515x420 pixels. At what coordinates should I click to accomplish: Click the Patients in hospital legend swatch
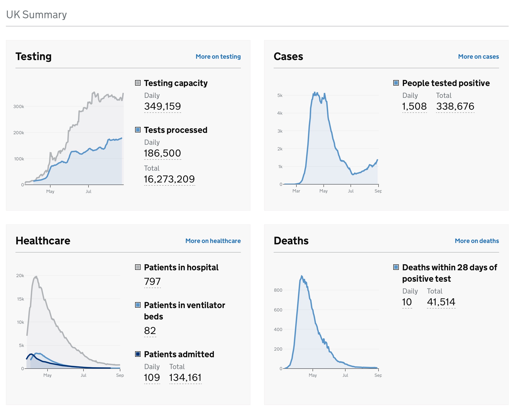pyautogui.click(x=138, y=267)
